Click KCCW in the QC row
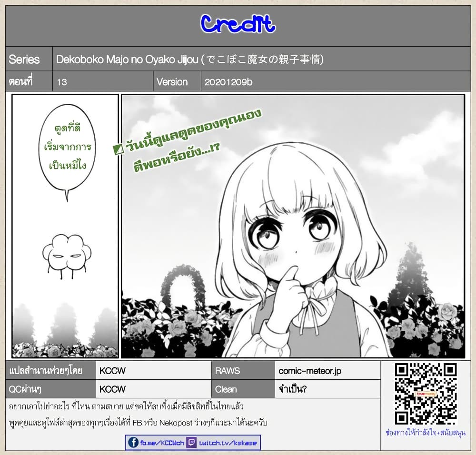This screenshot has width=476, height=455. click(x=112, y=389)
